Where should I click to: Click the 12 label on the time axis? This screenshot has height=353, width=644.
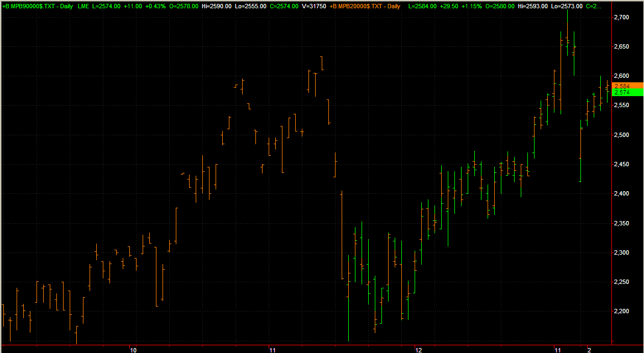click(418, 350)
